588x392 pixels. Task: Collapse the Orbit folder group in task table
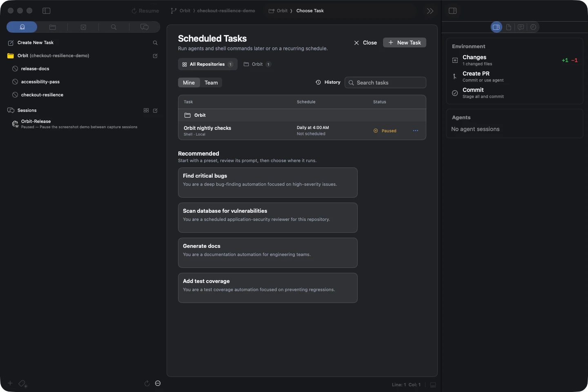click(x=302, y=115)
